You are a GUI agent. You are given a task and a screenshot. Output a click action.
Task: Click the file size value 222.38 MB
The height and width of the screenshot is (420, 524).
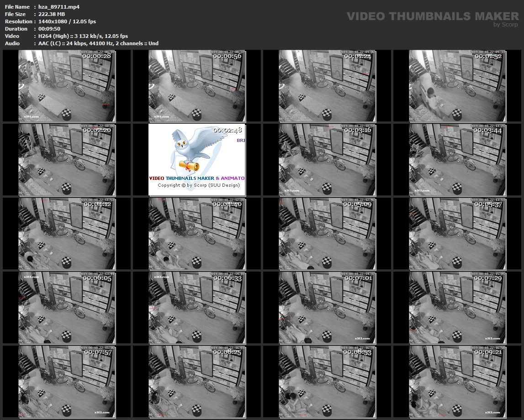52,14
